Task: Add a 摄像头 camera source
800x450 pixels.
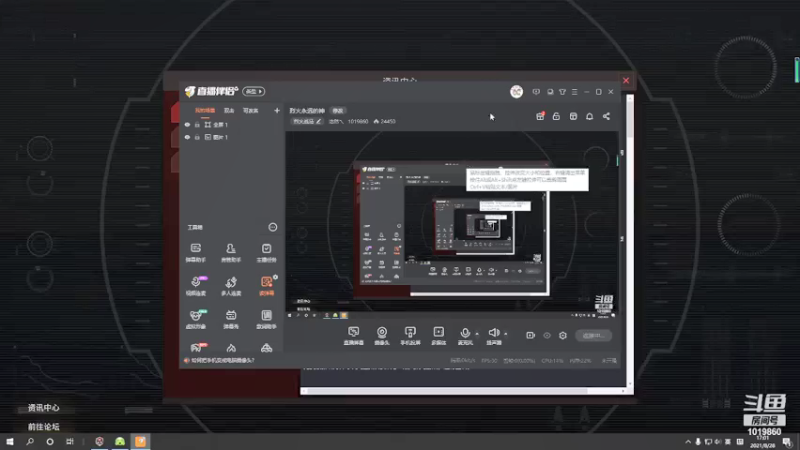Action: [x=382, y=336]
